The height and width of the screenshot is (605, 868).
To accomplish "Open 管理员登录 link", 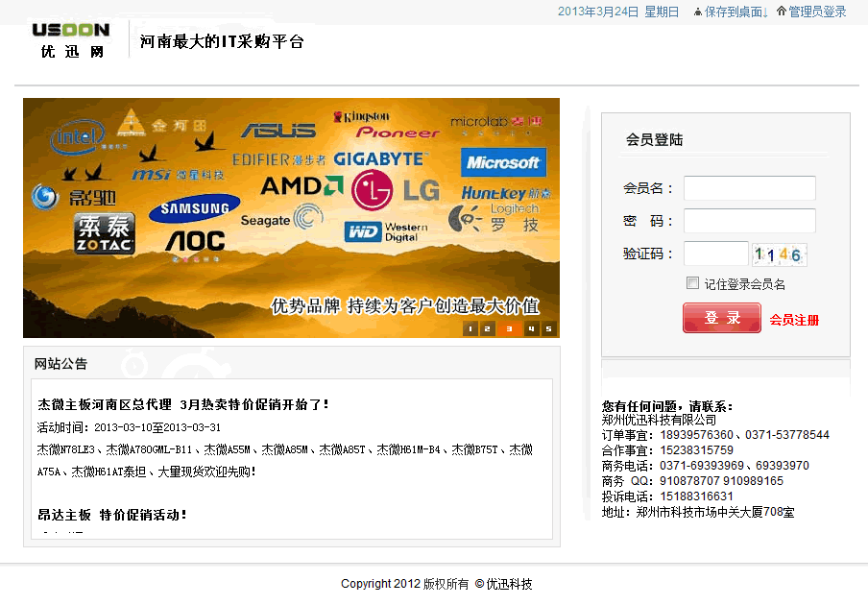I will (x=817, y=12).
